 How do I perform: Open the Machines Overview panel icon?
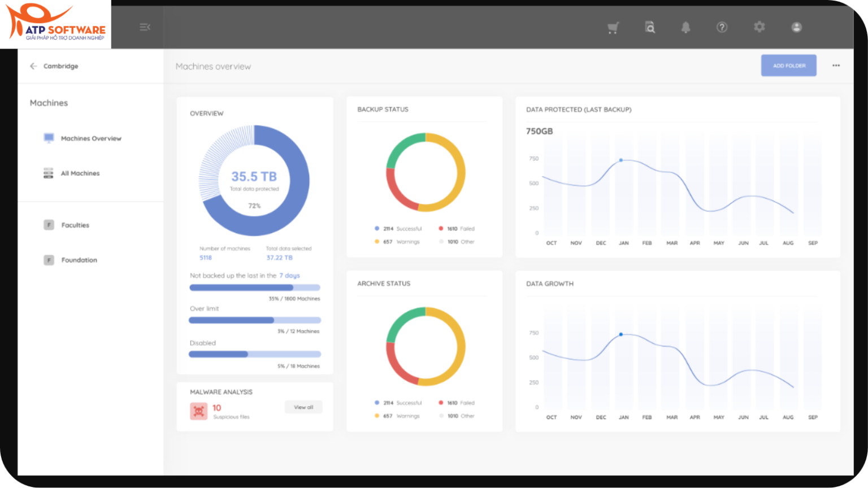[x=48, y=138]
